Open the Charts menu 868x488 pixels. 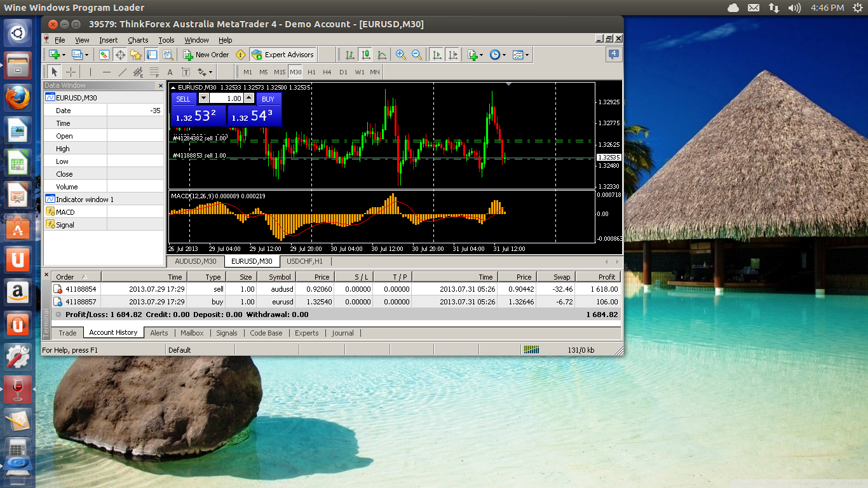(x=138, y=40)
